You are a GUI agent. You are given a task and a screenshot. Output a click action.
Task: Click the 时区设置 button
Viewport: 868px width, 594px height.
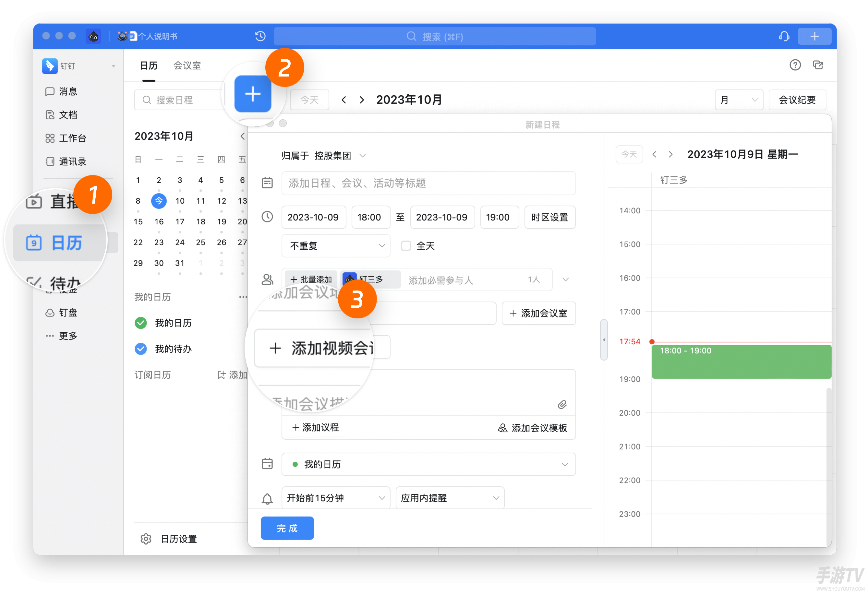click(550, 217)
